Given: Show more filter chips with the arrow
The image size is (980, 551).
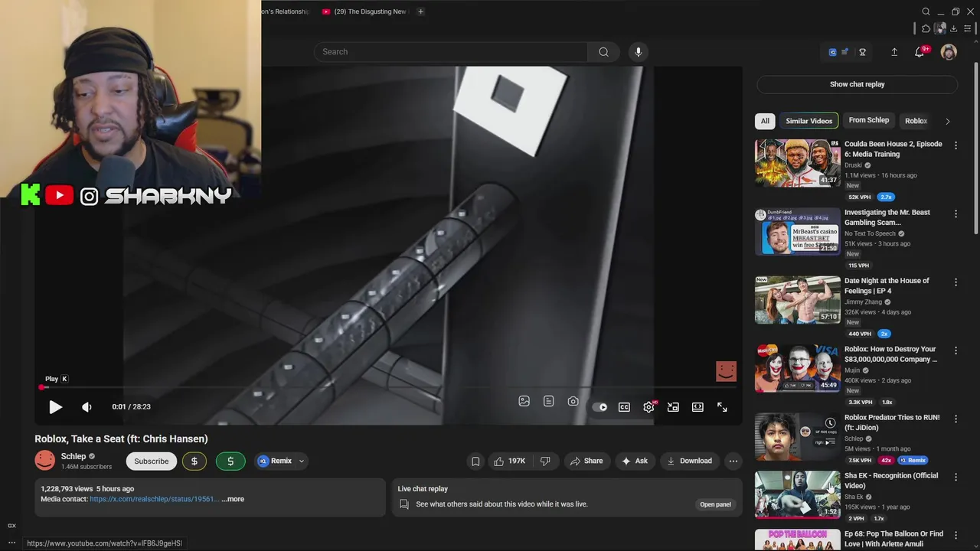Looking at the screenshot, I should [x=948, y=121].
